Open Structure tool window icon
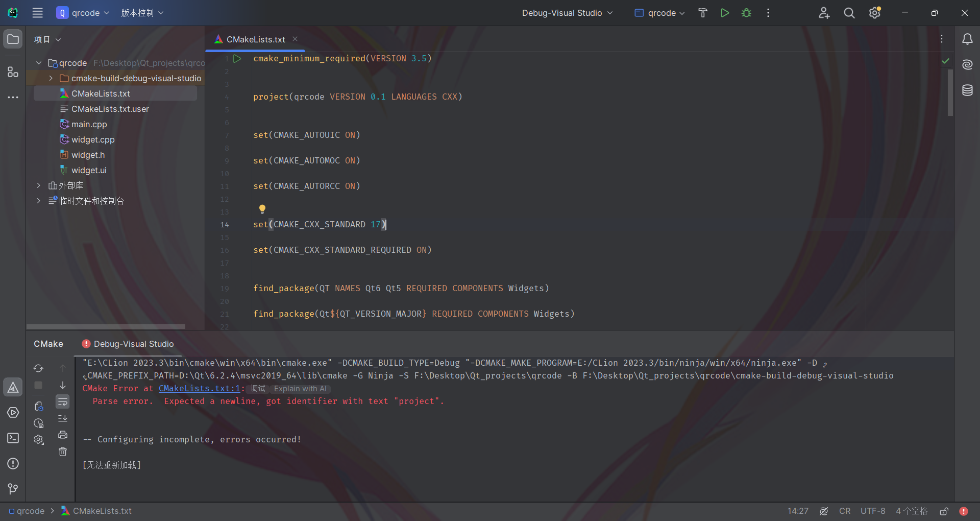 (13, 72)
